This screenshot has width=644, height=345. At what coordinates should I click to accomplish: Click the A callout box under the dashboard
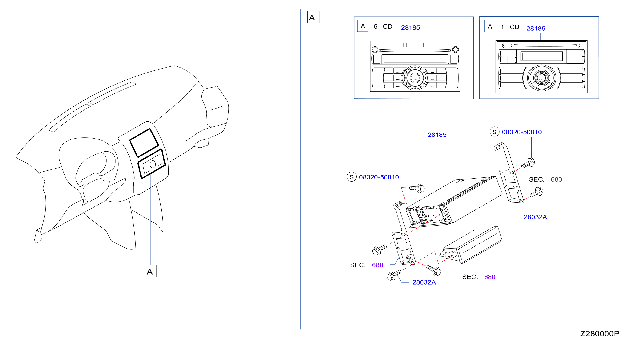(151, 271)
